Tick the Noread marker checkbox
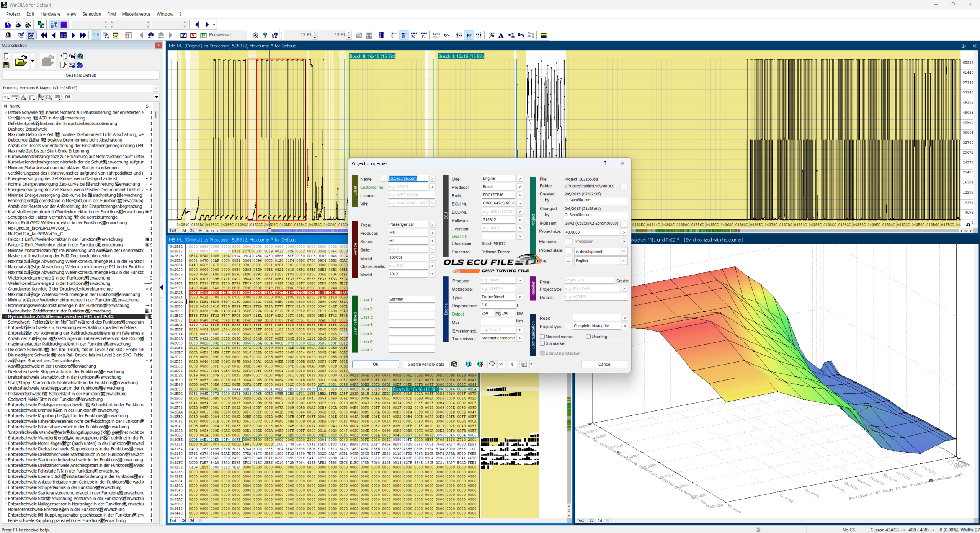The width and height of the screenshot is (980, 533). click(542, 337)
